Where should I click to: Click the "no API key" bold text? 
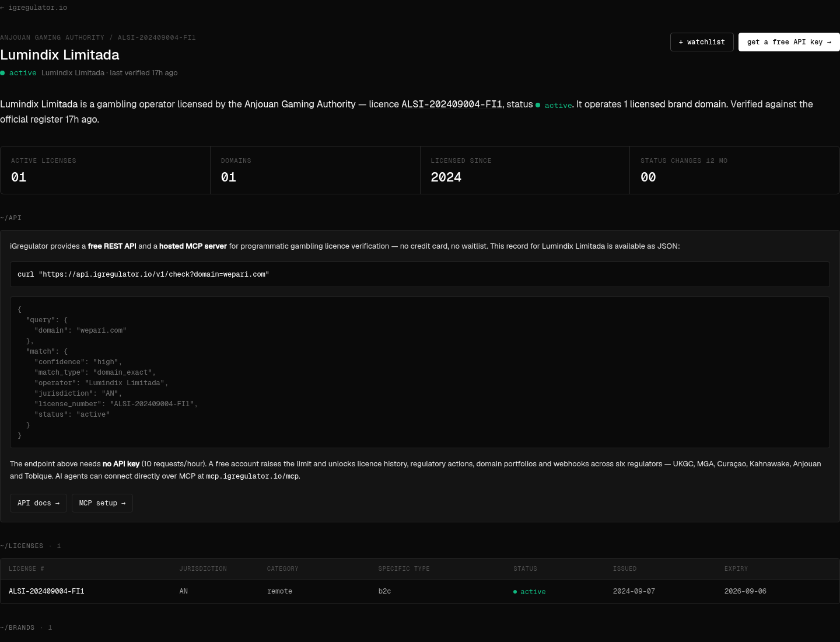click(121, 464)
